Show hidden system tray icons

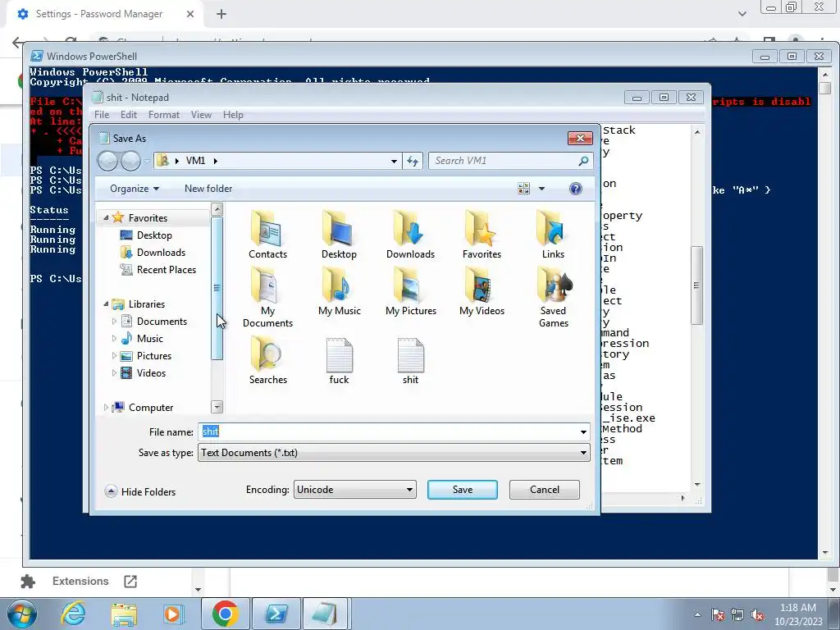point(697,615)
